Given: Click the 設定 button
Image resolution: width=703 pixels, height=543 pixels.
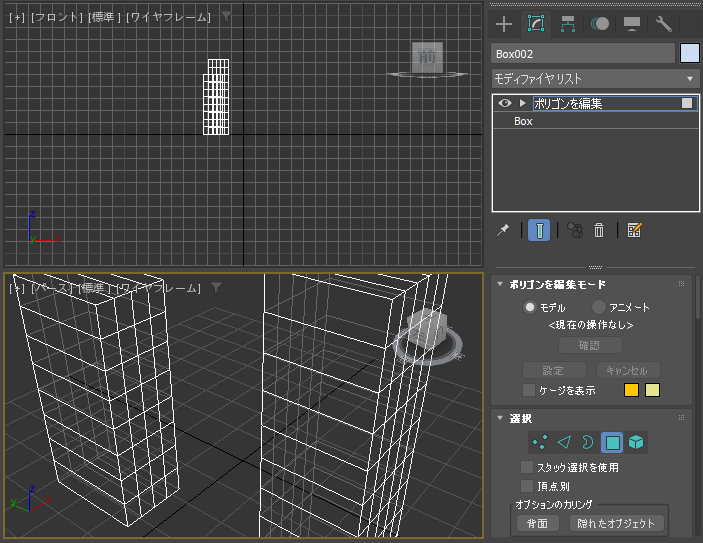Looking at the screenshot, I should pos(554,370).
